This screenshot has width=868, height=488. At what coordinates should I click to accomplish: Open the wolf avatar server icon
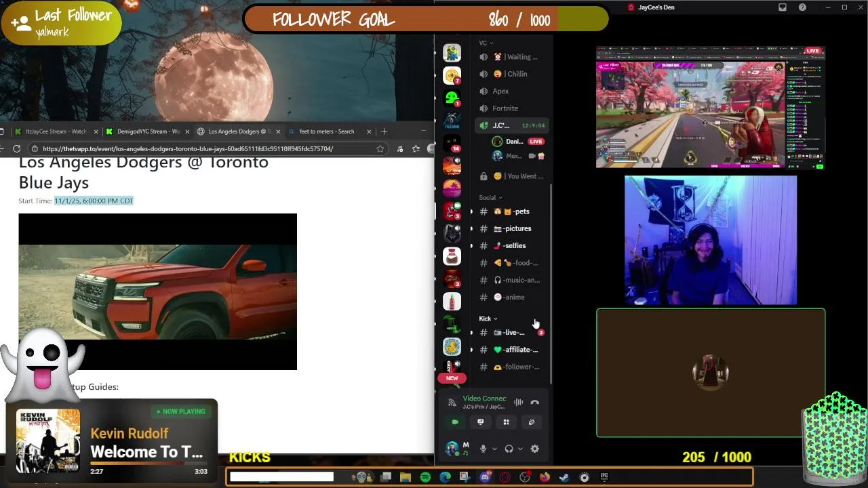click(452, 233)
